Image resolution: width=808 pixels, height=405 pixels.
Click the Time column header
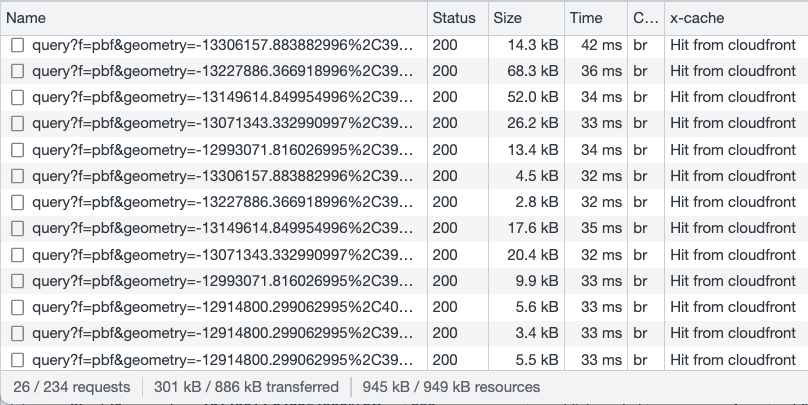click(x=586, y=18)
